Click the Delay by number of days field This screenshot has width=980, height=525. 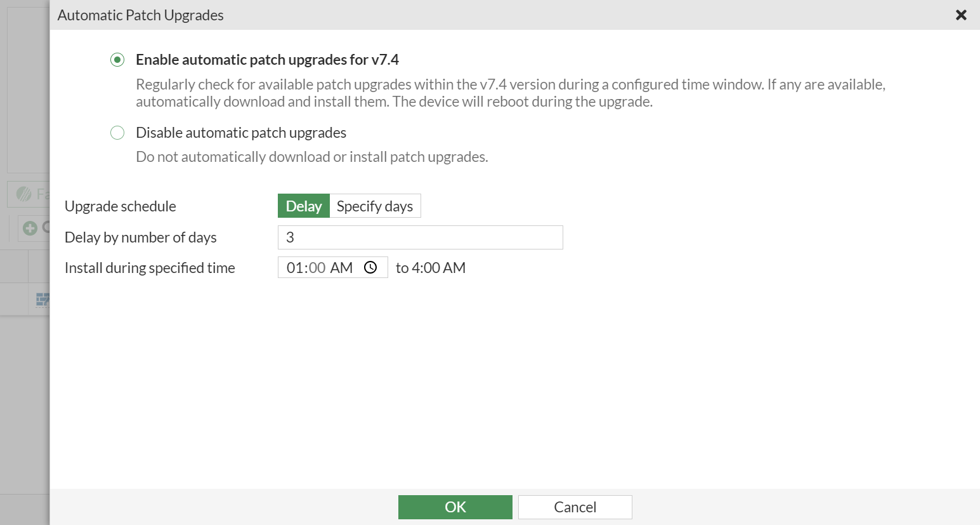(420, 237)
